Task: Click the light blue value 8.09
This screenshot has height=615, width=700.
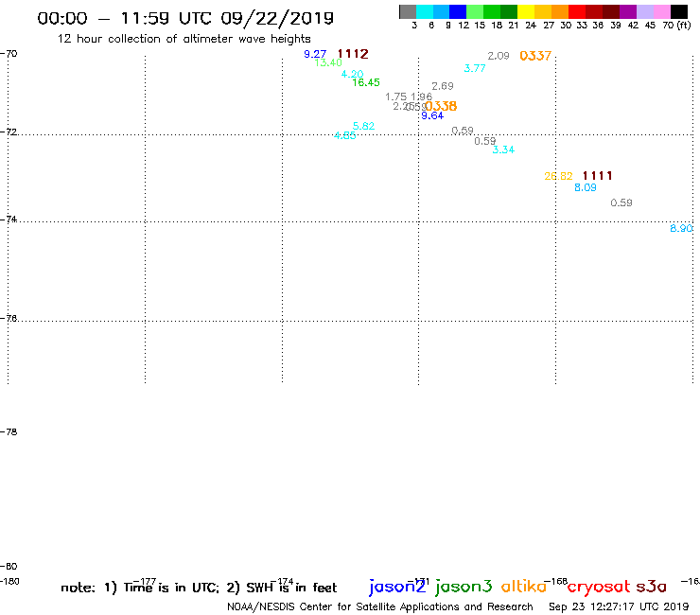Action: (x=586, y=187)
